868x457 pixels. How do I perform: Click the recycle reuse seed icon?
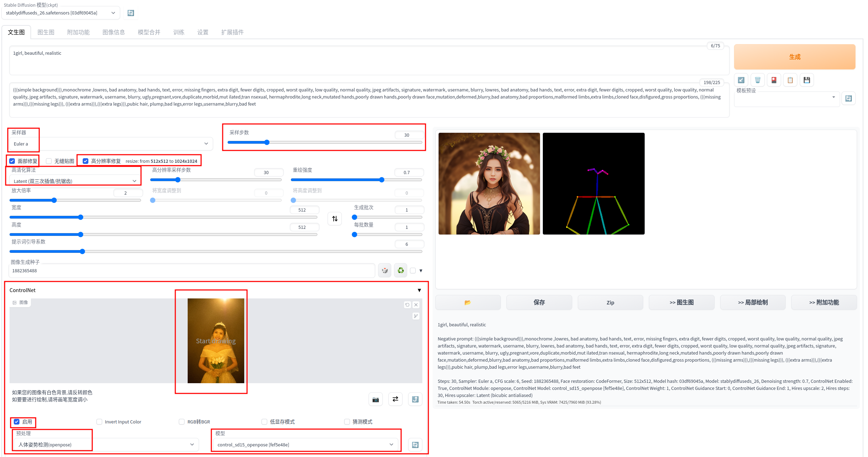[x=400, y=271]
